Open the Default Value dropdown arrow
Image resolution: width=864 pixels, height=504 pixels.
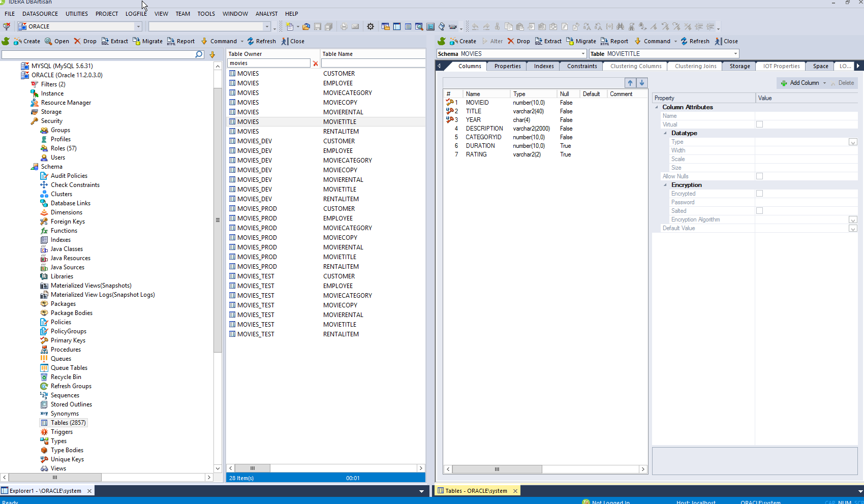[853, 229]
